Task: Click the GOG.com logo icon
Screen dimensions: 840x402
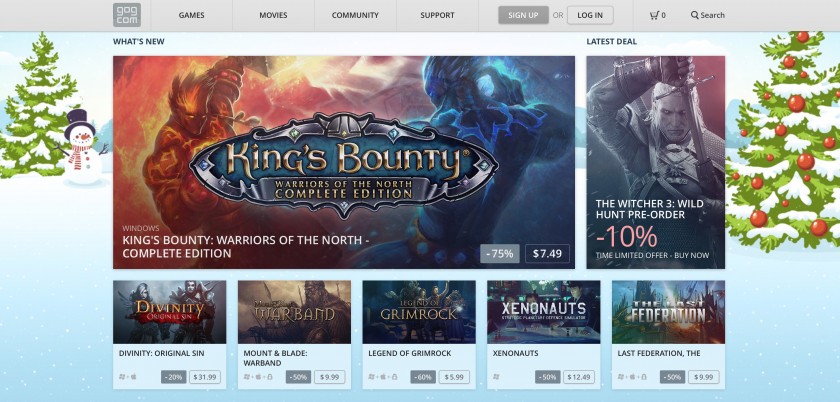Action: click(x=127, y=15)
